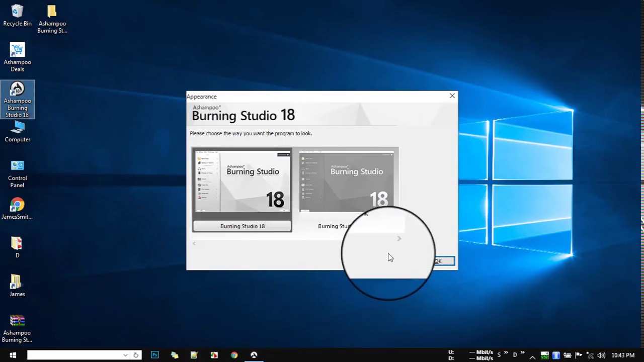Click Ashampoo Burning Studio taskbar icon
Viewport: 644px width, 362px height.
tap(254, 355)
